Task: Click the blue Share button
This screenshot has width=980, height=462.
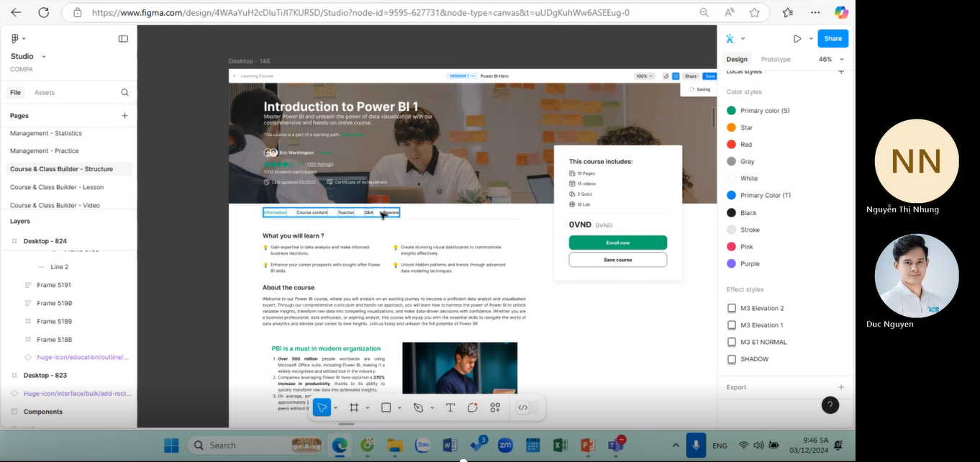Action: coord(833,39)
